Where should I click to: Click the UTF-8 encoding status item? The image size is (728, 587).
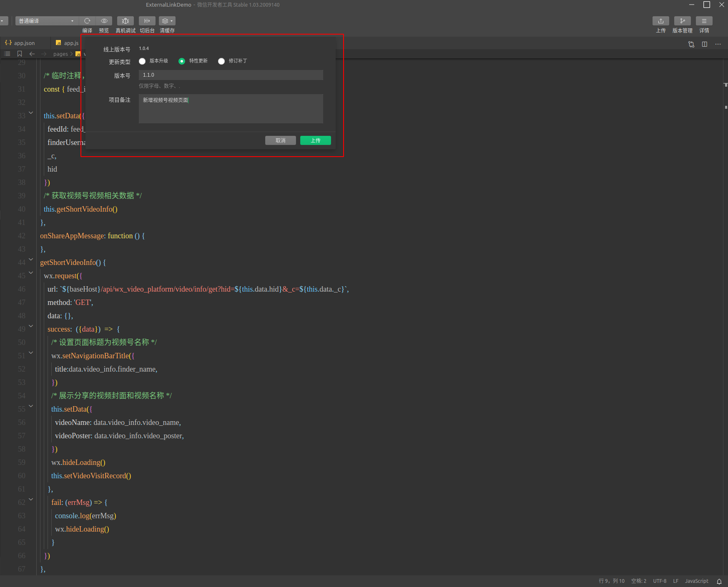pos(660,581)
